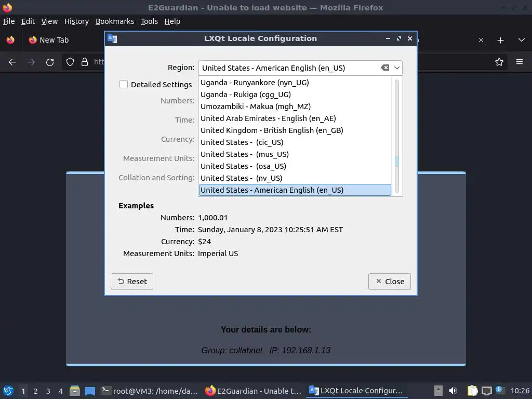Screen dimensions: 532x399
Task: Click the Reset button
Action: point(132,281)
